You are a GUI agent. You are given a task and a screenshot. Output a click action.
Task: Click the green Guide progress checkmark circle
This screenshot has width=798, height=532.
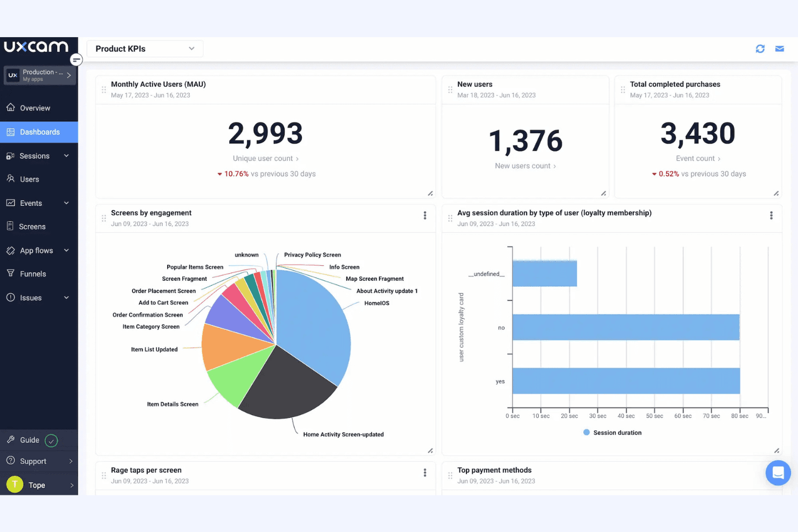coord(51,440)
